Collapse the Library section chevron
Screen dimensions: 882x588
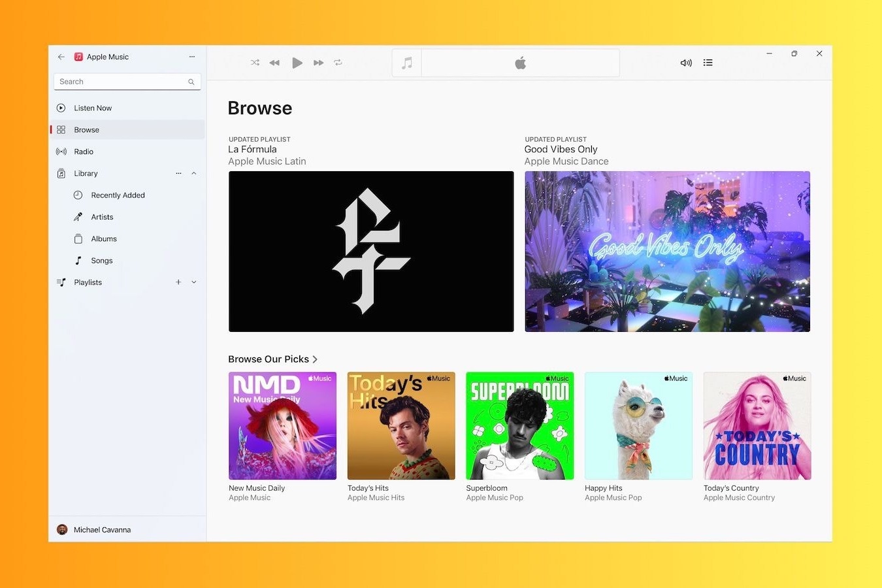(193, 173)
